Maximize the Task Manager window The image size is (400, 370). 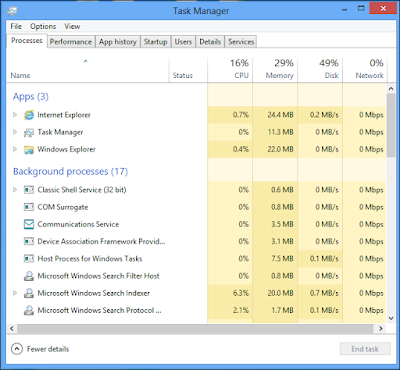coord(361,8)
